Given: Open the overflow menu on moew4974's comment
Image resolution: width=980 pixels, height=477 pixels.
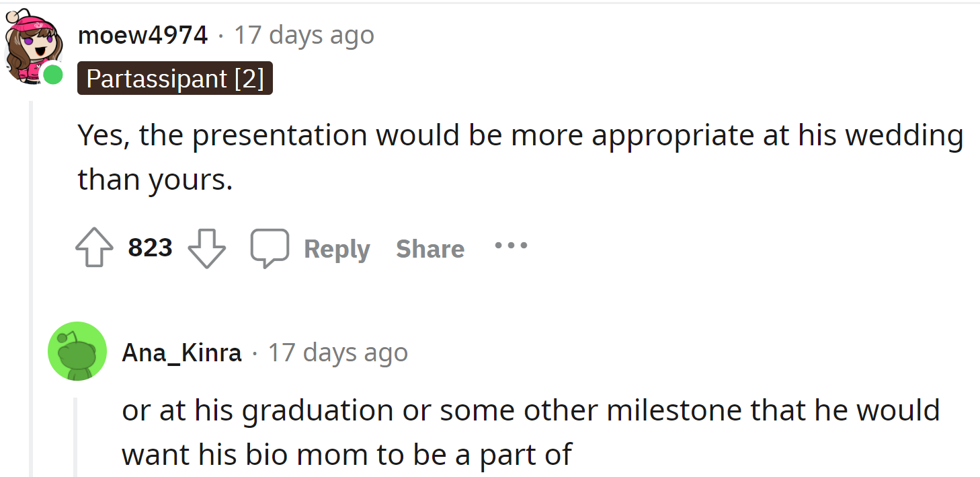Looking at the screenshot, I should (511, 246).
